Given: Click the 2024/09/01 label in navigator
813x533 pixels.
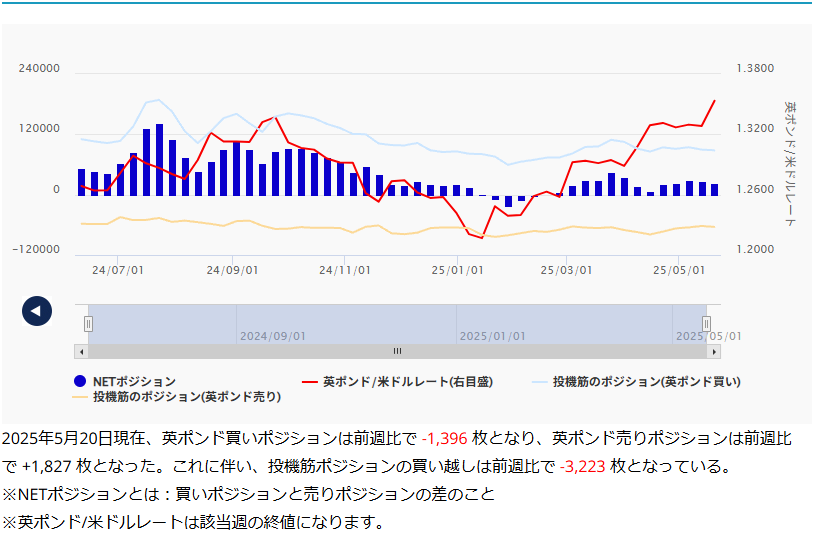Looking at the screenshot, I should [x=272, y=336].
